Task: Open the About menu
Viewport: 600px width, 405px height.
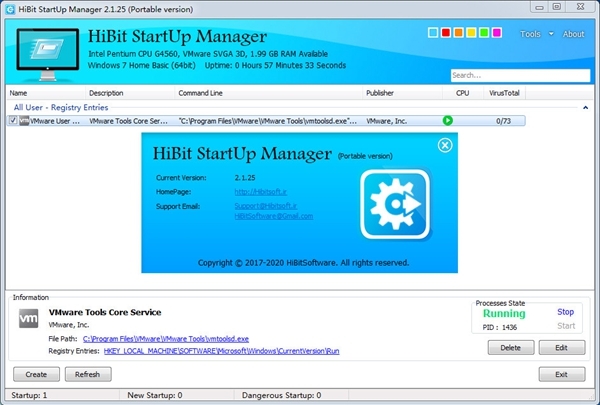Action: coord(573,34)
